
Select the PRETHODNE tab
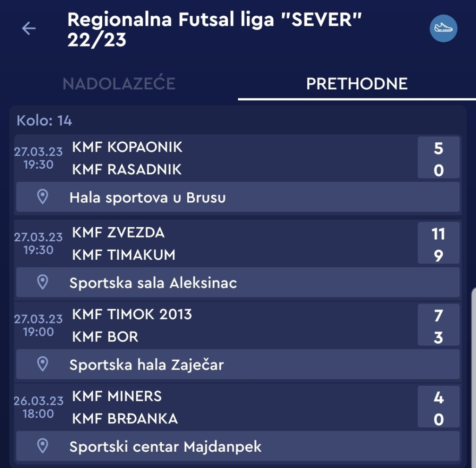pos(357,84)
